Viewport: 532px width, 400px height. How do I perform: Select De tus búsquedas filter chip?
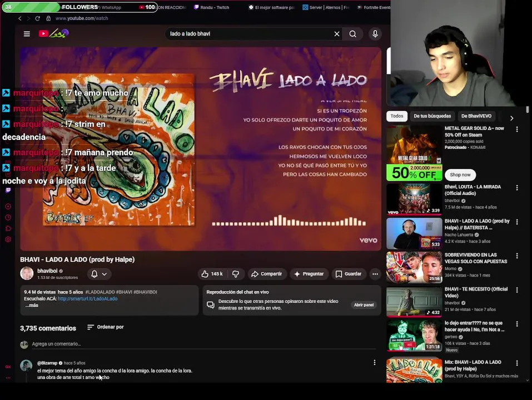(432, 116)
